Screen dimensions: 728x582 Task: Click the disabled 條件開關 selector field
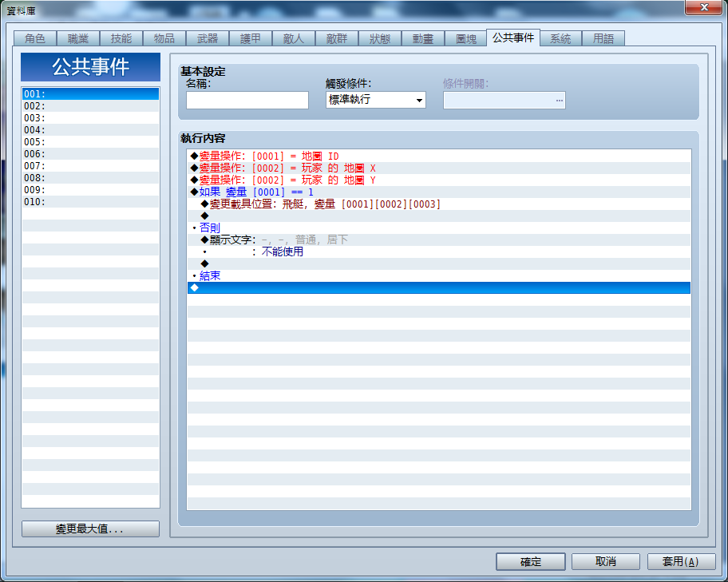(504, 100)
